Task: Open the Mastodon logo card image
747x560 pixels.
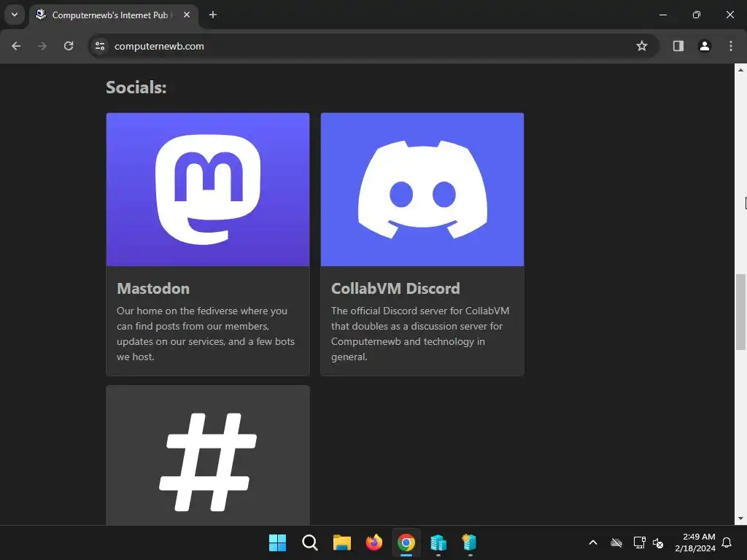Action: coord(208,190)
